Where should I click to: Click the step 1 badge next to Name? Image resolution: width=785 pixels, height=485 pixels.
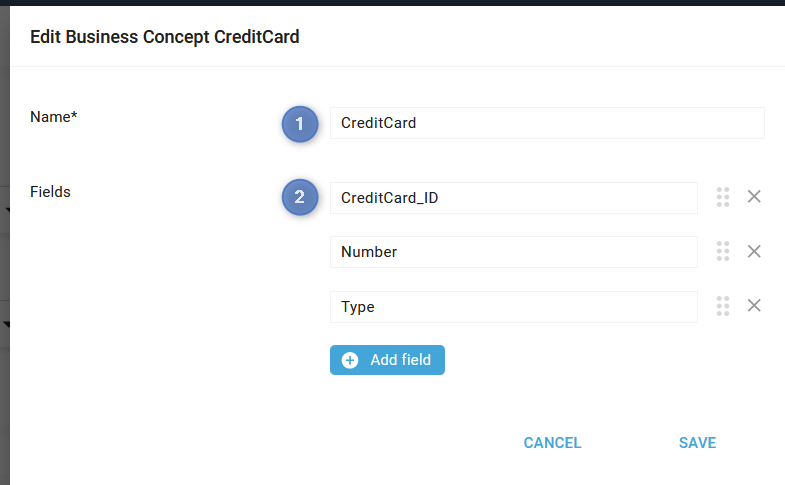pyautogui.click(x=300, y=124)
